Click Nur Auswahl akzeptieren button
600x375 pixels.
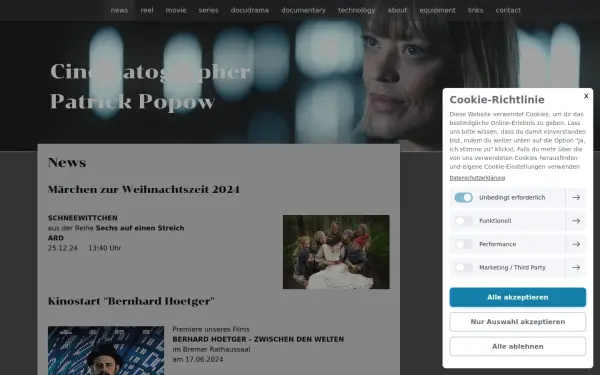[x=517, y=322]
